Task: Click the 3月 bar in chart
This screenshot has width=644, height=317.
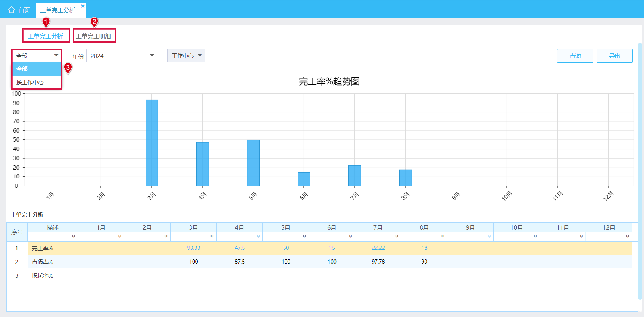Action: 152,143
